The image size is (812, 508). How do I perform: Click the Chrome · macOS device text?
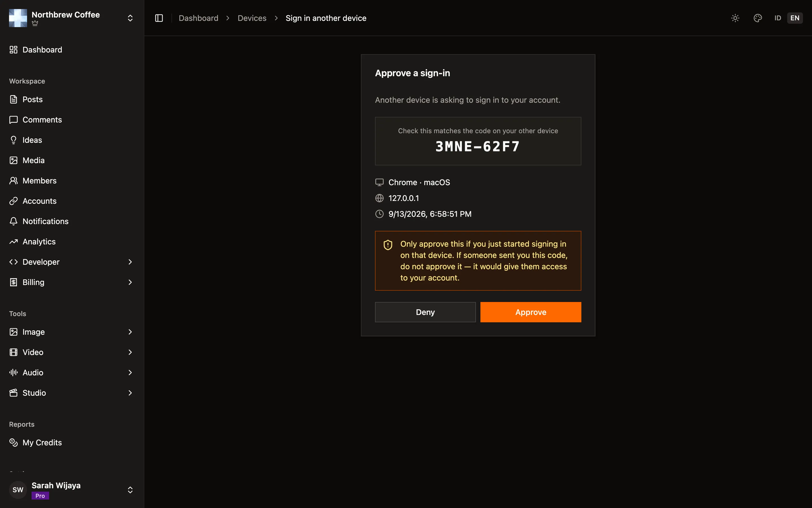[x=419, y=182]
